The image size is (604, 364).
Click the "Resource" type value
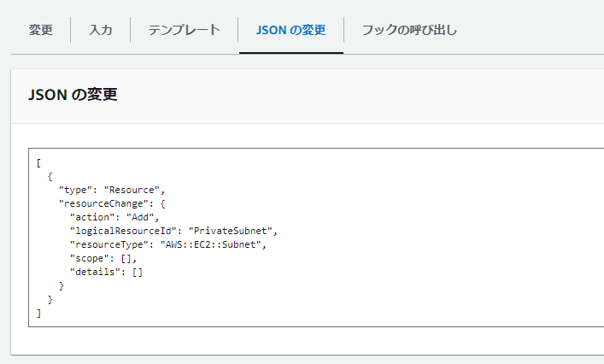(x=132, y=190)
